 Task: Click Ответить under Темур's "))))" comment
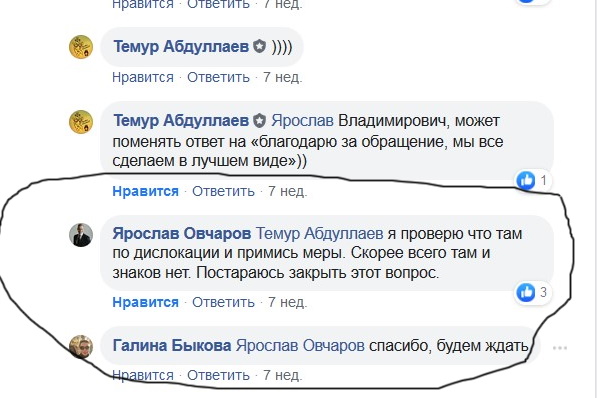click(218, 77)
